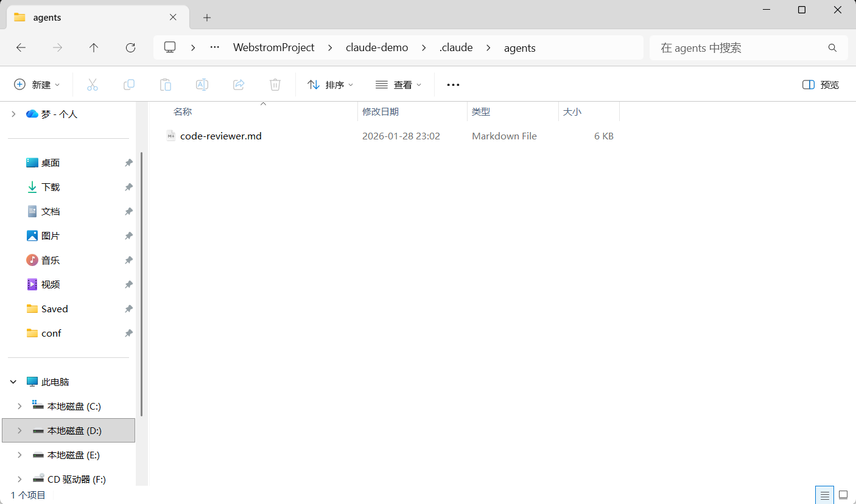The height and width of the screenshot is (504, 856).
Task: Navigate to .claude in the breadcrumb
Action: (x=456, y=47)
